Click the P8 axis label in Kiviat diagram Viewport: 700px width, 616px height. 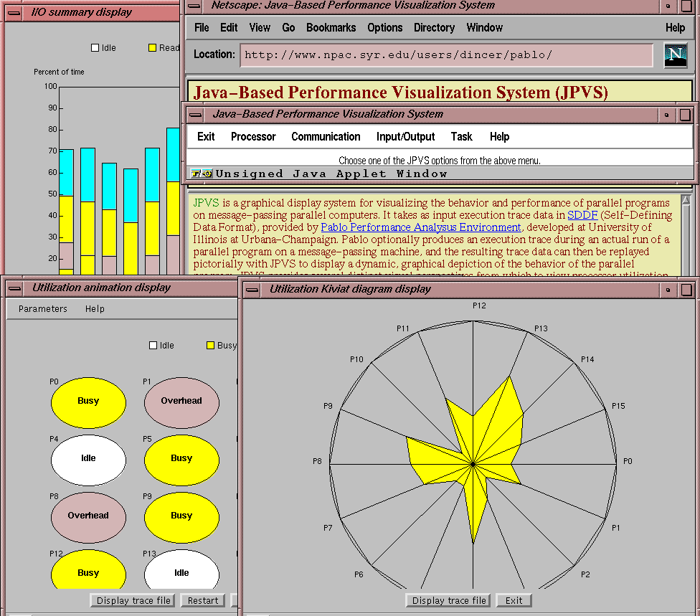[x=318, y=461]
